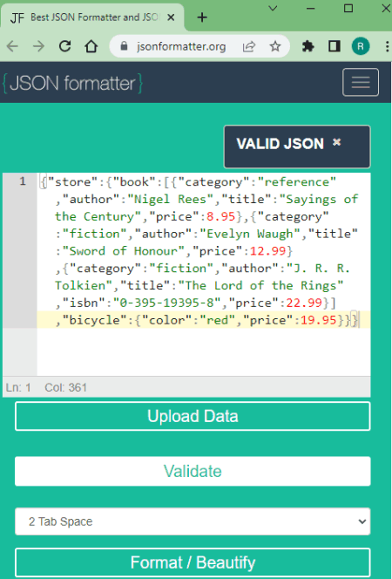Open the hamburger navigation menu
This screenshot has width=392, height=579.
coord(361,82)
